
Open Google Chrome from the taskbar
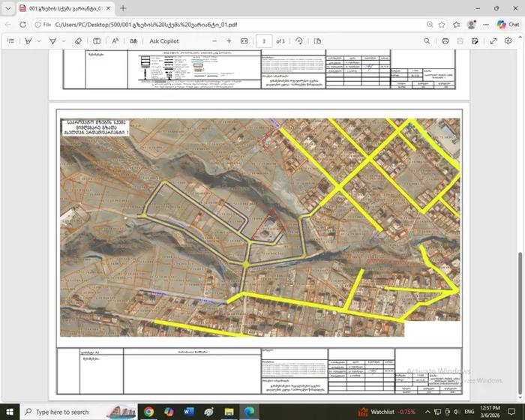pos(148,412)
